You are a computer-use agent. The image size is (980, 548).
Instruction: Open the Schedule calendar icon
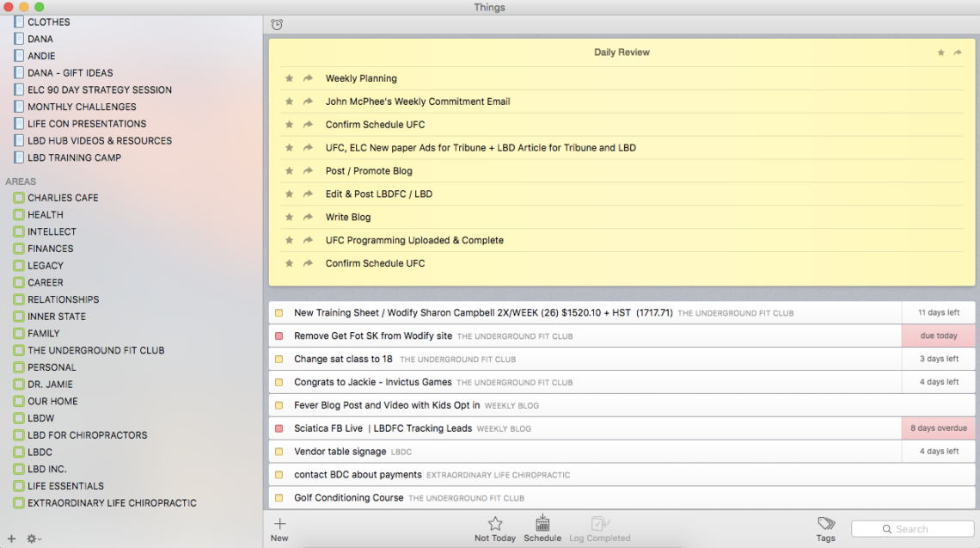(x=542, y=524)
